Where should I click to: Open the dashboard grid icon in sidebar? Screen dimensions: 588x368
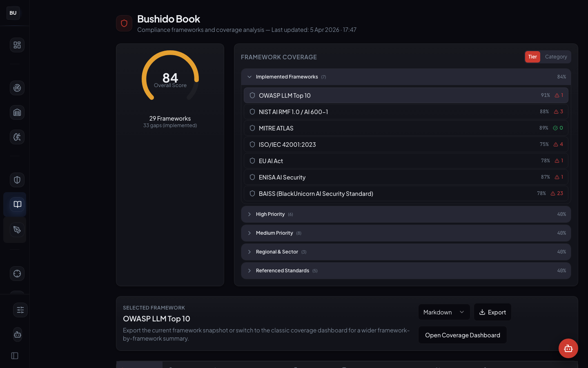coord(17,45)
